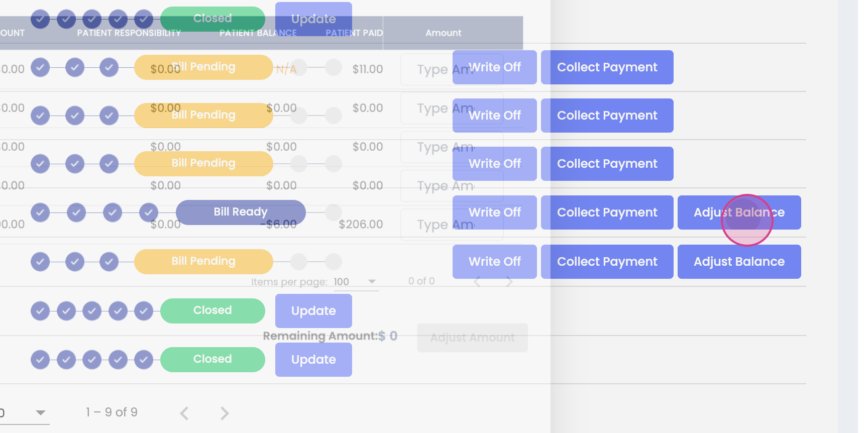Go to previous page in 1 – 9 of 9 paginator
This screenshot has height=433, width=868.
pos(184,413)
